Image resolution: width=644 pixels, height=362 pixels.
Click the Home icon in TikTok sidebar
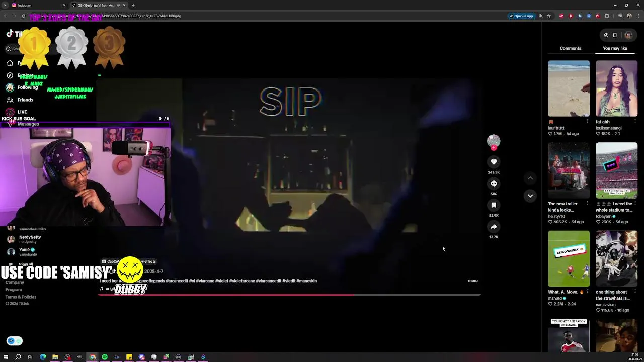coord(10,63)
